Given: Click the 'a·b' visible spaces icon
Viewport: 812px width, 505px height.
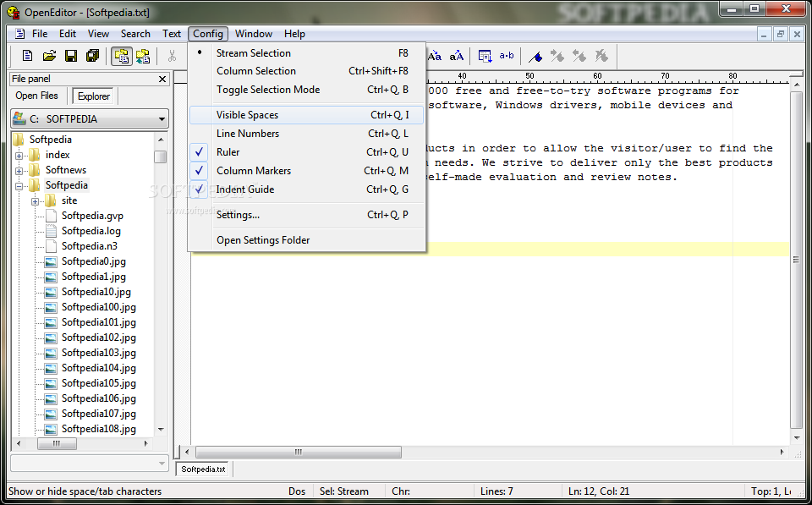Looking at the screenshot, I should (x=507, y=56).
